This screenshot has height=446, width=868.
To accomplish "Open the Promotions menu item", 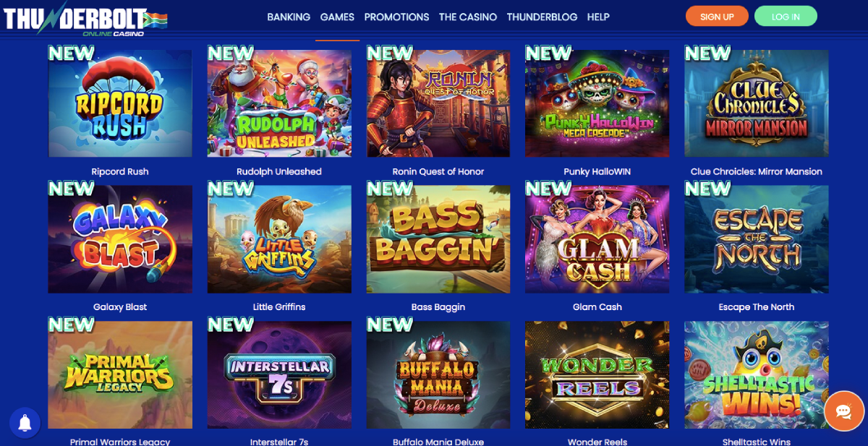I will tap(396, 17).
